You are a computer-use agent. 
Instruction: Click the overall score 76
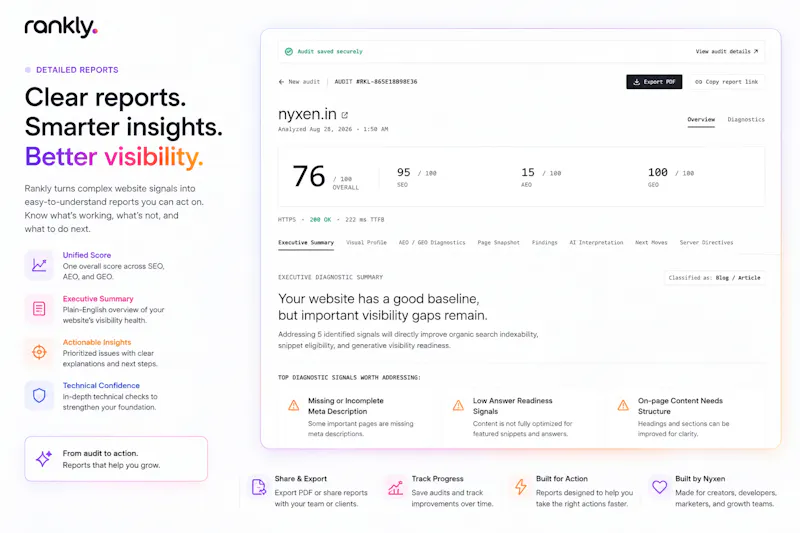click(309, 176)
